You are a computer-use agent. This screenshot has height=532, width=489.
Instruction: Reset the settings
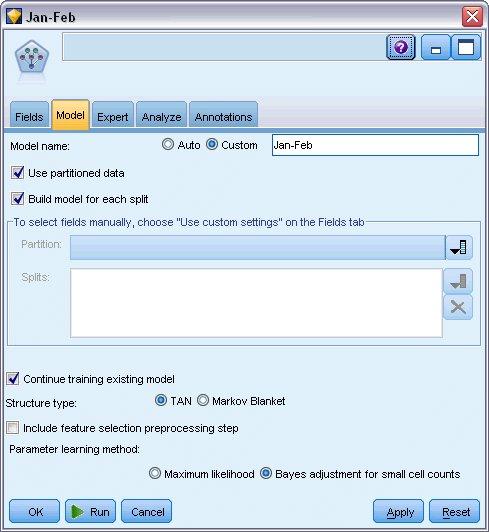coord(455,511)
